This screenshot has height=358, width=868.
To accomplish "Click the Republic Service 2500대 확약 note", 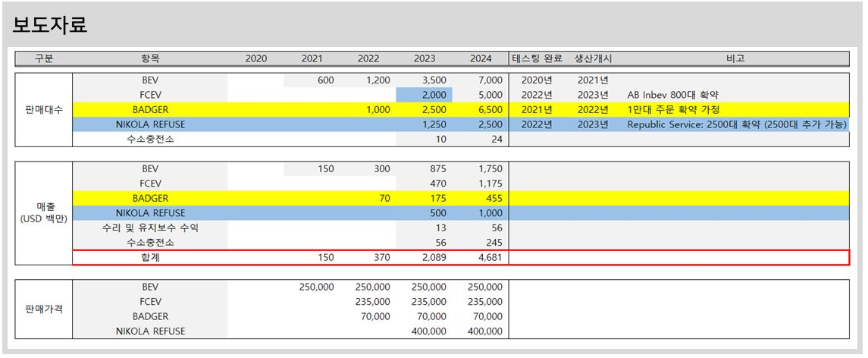I will coord(737,124).
